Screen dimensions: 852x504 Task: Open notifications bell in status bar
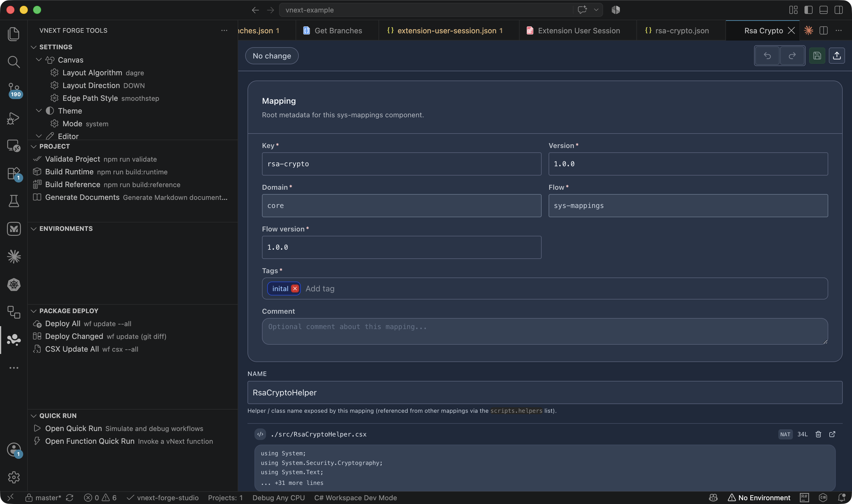coord(842,498)
